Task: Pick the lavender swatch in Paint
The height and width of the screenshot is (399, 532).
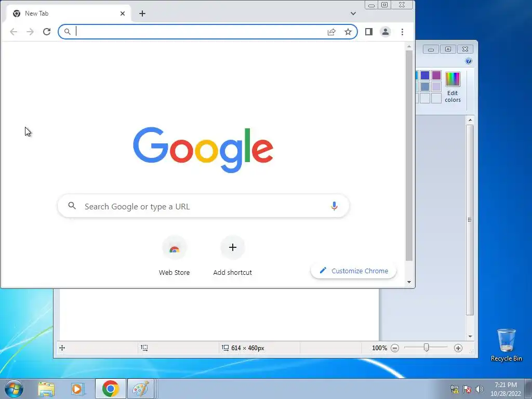Action: 436,87
